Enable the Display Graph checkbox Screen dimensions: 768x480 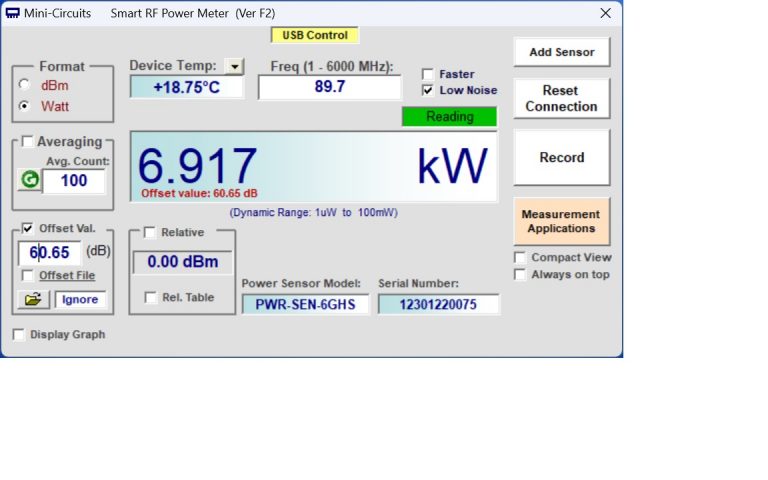(19, 335)
